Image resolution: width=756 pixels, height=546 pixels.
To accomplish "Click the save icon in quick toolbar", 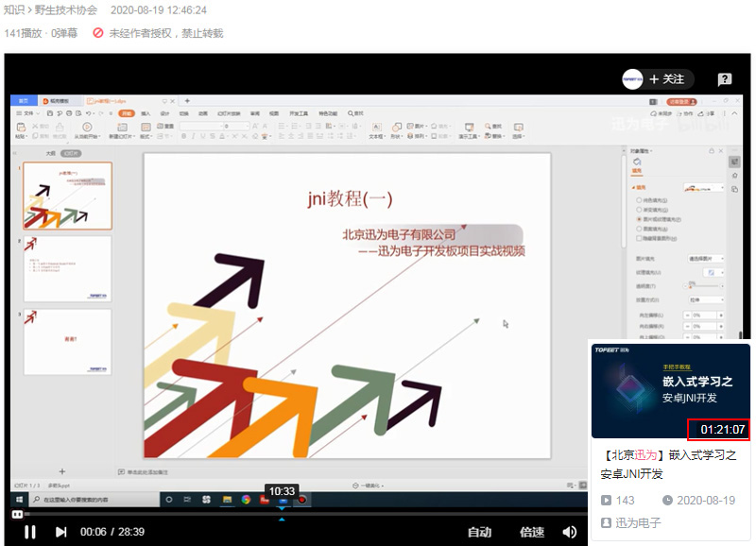I will (50, 113).
